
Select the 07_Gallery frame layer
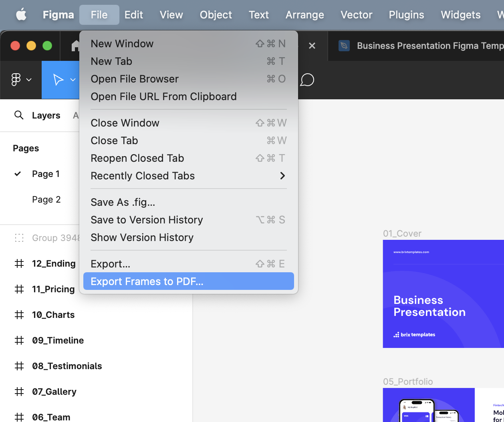(x=54, y=392)
